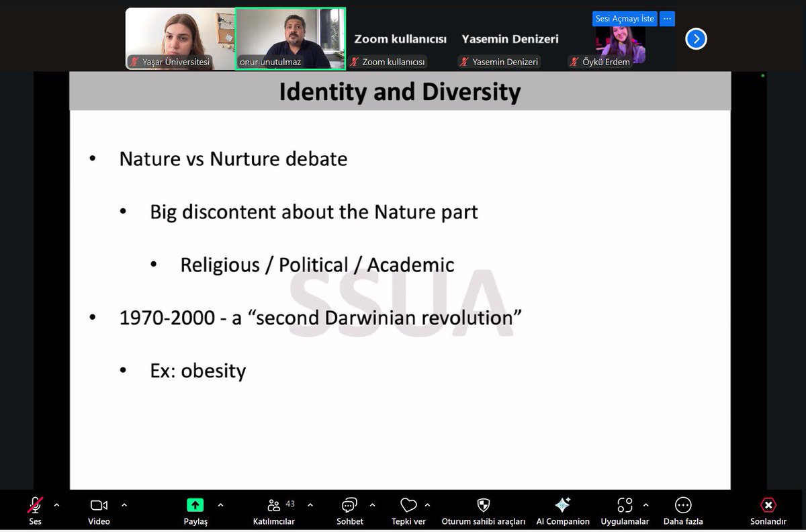Toggle mute indicator on Öykü Erdem
The image size is (806, 532).
pyautogui.click(x=574, y=61)
